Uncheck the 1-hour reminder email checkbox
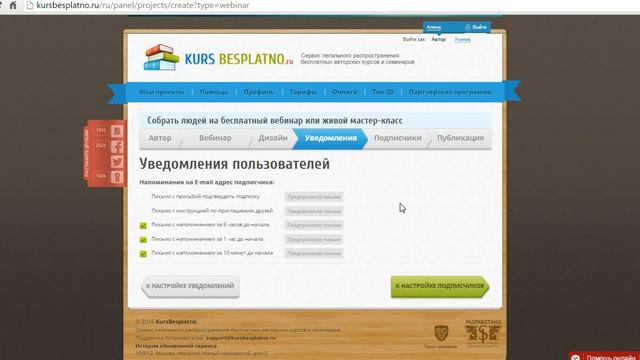 pos(143,240)
